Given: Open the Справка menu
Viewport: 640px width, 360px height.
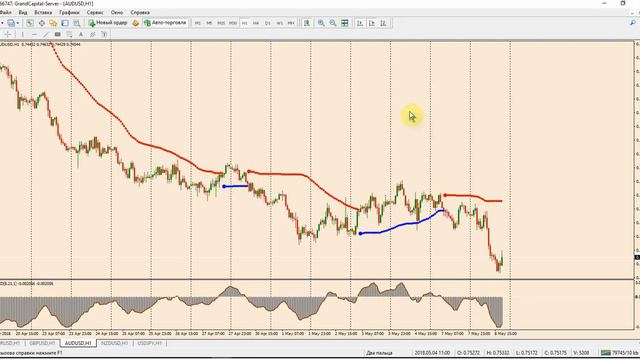Looking at the screenshot, I should pyautogui.click(x=140, y=12).
